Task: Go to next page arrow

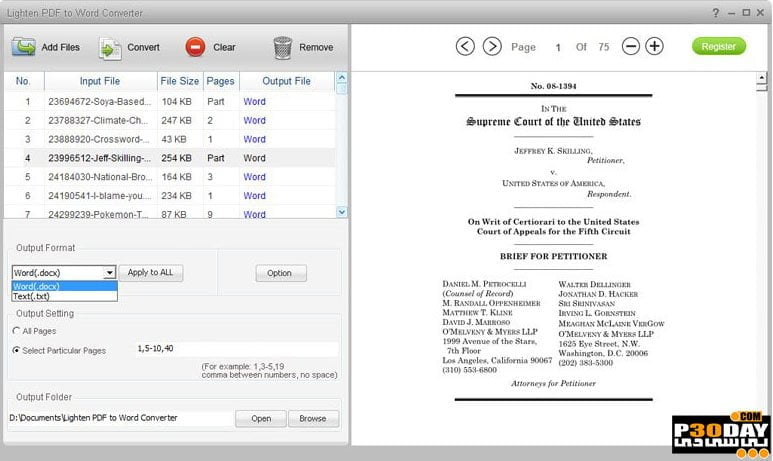Action: (492, 46)
